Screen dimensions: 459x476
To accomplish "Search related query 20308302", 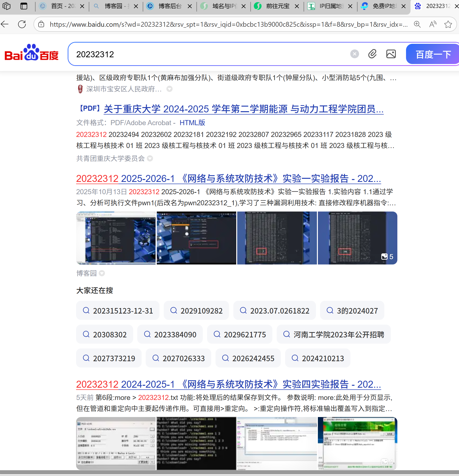I will tap(105, 334).
